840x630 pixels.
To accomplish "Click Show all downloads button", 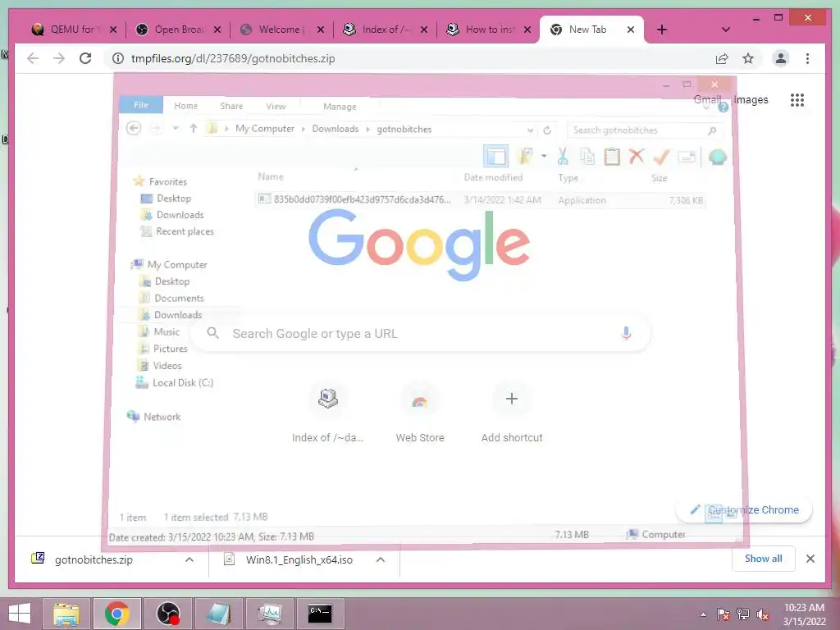I will [764, 559].
